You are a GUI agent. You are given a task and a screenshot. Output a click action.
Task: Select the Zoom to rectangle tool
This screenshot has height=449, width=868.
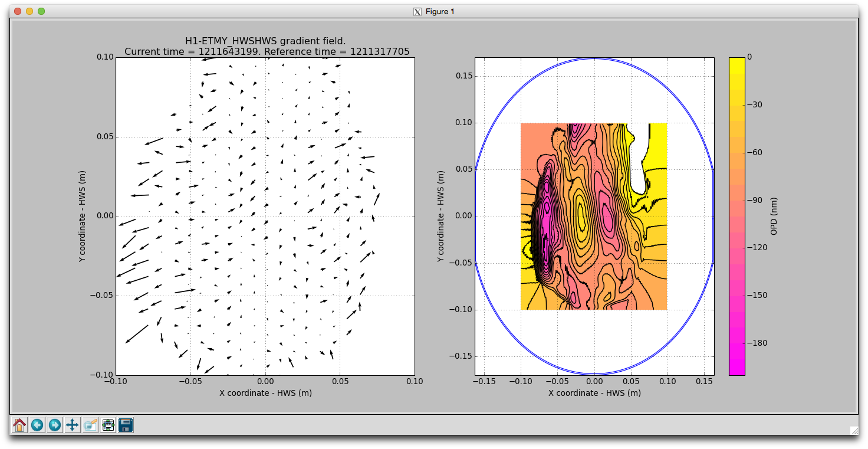pos(90,425)
